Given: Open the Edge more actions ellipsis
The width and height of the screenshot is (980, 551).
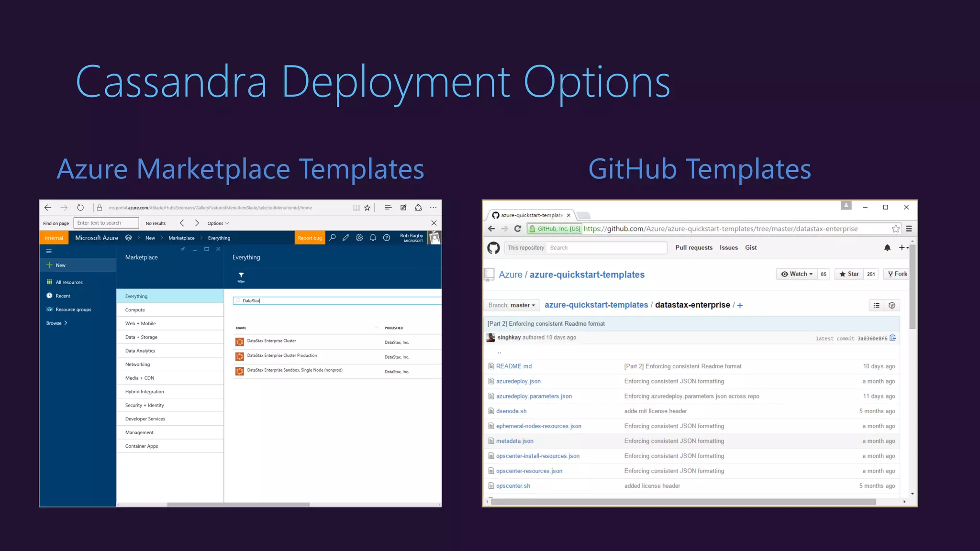Looking at the screenshot, I should [433, 208].
